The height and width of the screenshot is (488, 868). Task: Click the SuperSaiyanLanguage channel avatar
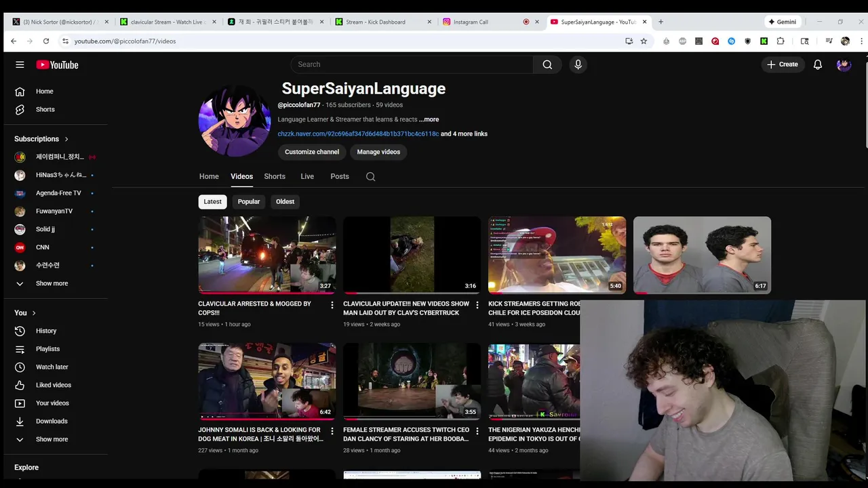[x=235, y=121]
